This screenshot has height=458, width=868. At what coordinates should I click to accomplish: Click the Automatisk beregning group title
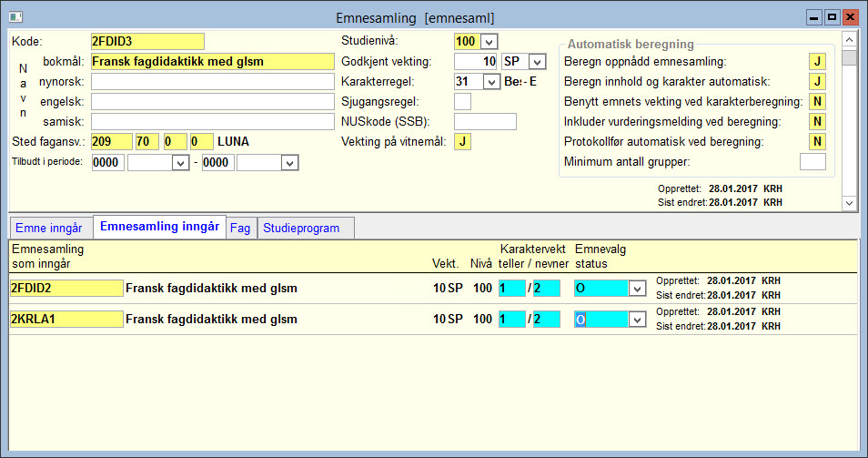click(x=631, y=45)
